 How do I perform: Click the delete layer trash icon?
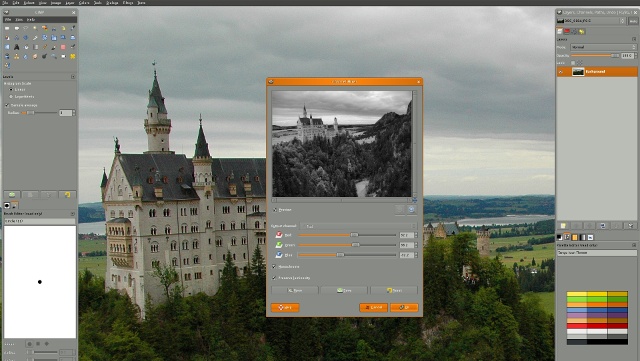click(x=631, y=225)
